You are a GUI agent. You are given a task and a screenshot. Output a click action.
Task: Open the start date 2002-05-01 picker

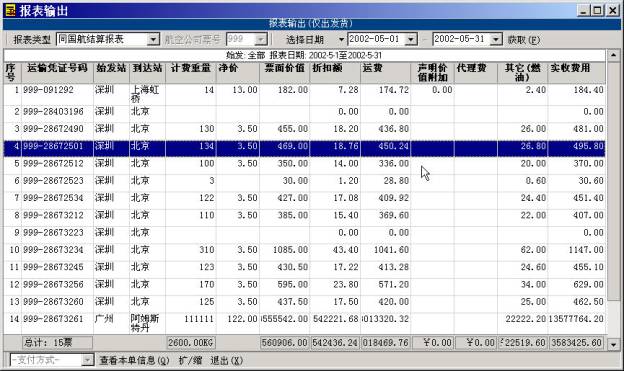pyautogui.click(x=411, y=39)
